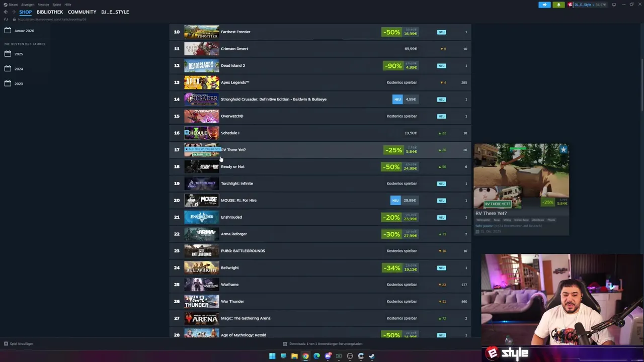Screen dimensions: 644x362
Task: Open Google Chrome from the taskbar
Action: coord(305,356)
